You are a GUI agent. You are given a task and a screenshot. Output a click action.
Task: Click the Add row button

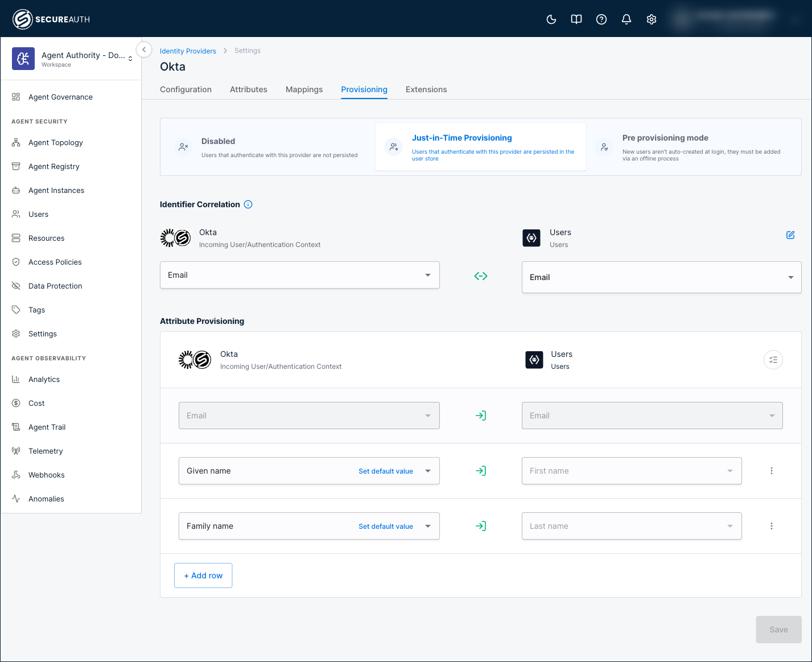203,575
